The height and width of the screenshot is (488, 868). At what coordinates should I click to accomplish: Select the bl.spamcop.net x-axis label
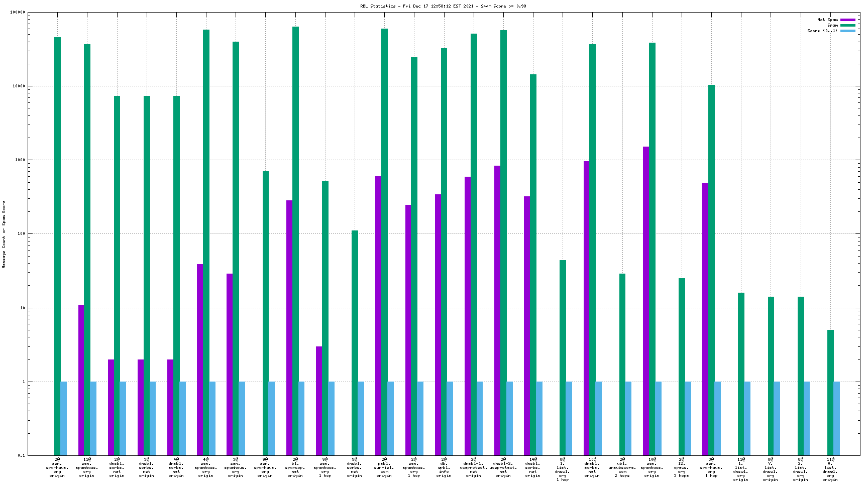(295, 467)
